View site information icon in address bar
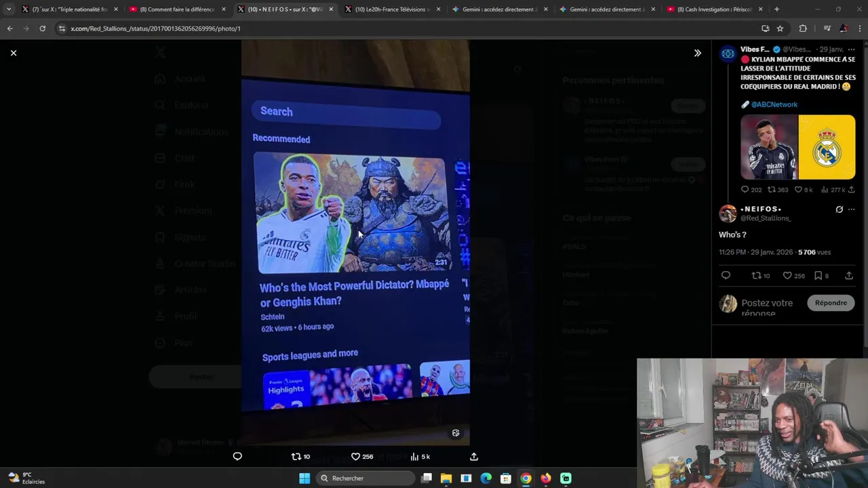This screenshot has width=868, height=488. click(x=62, y=28)
